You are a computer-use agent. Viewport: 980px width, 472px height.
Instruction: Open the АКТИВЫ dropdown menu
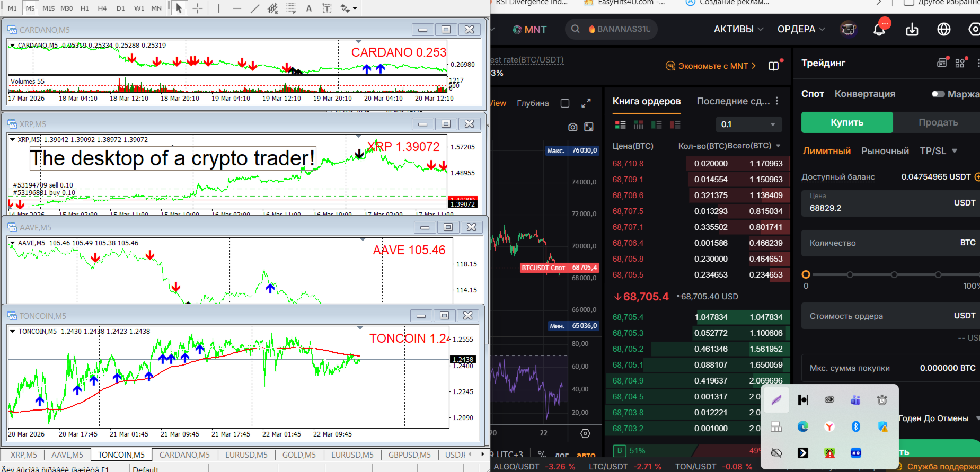(738, 29)
